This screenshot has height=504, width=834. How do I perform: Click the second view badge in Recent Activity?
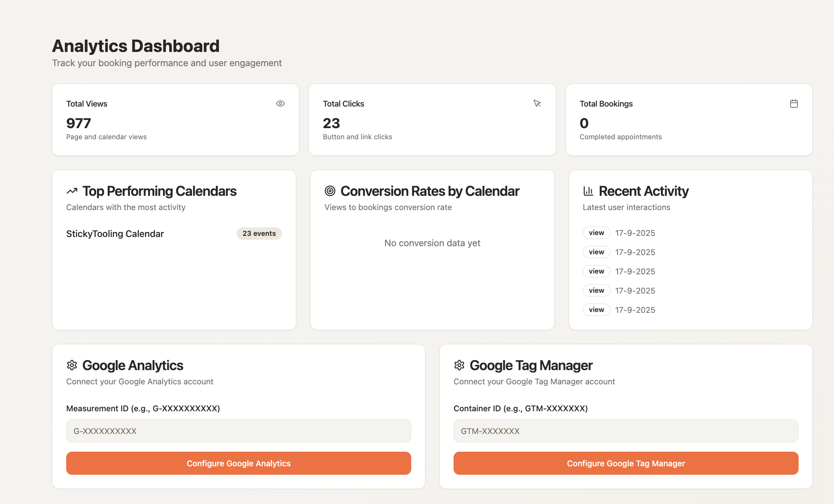(x=596, y=252)
